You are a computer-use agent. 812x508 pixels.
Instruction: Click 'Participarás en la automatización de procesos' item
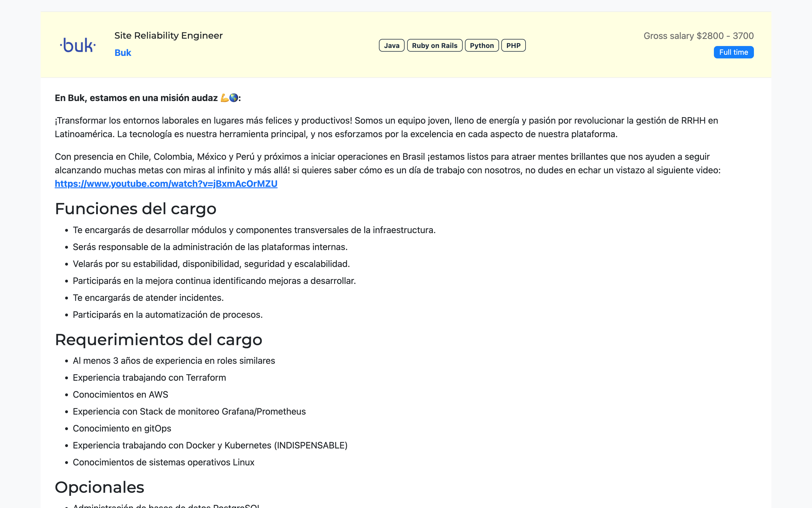(x=167, y=315)
